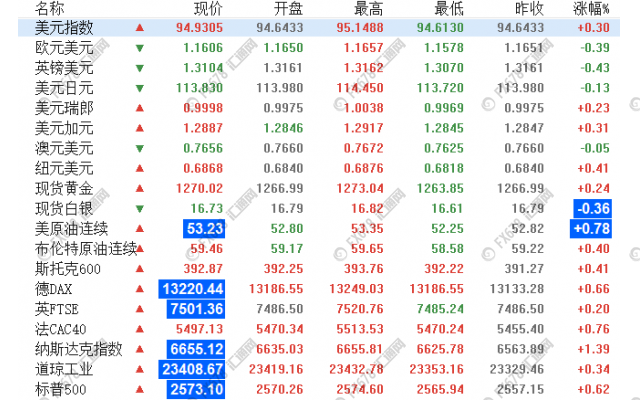640x400 pixels.
Task: Click the 涨幅% column header
Action: tap(591, 8)
